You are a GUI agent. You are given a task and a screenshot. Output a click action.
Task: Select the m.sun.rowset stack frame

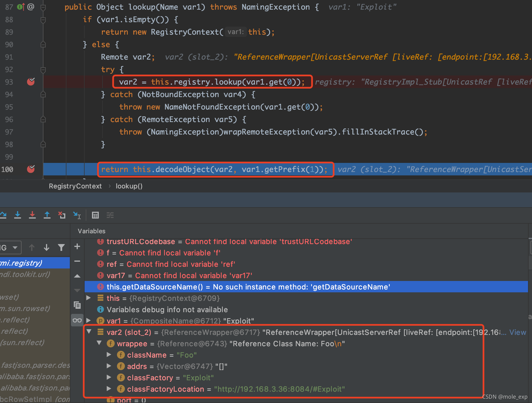coord(35,308)
